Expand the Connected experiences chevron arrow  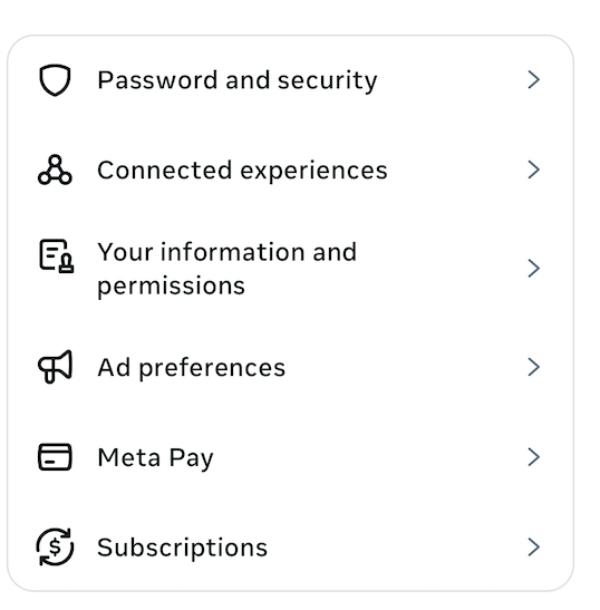(x=533, y=170)
